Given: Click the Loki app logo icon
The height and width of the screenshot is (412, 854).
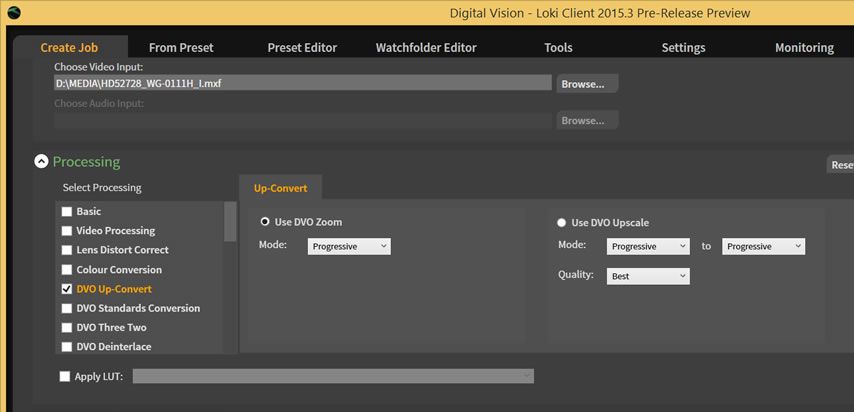Looking at the screenshot, I should (13, 12).
